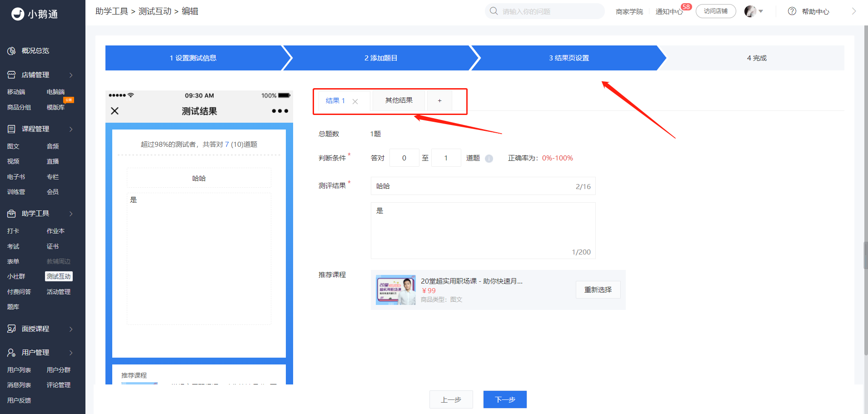
Task: Click the 助学工具 briefcase icon
Action: point(12,214)
